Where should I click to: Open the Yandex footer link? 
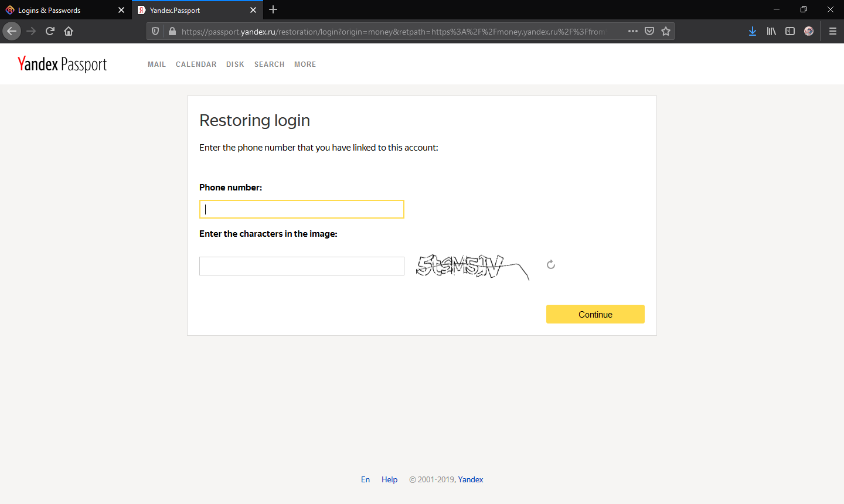pos(471,479)
